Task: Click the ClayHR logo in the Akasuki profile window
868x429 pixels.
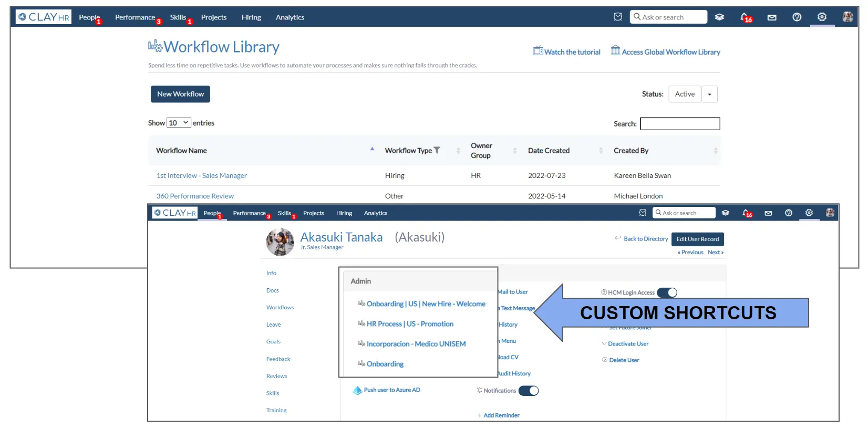Action: (x=175, y=213)
